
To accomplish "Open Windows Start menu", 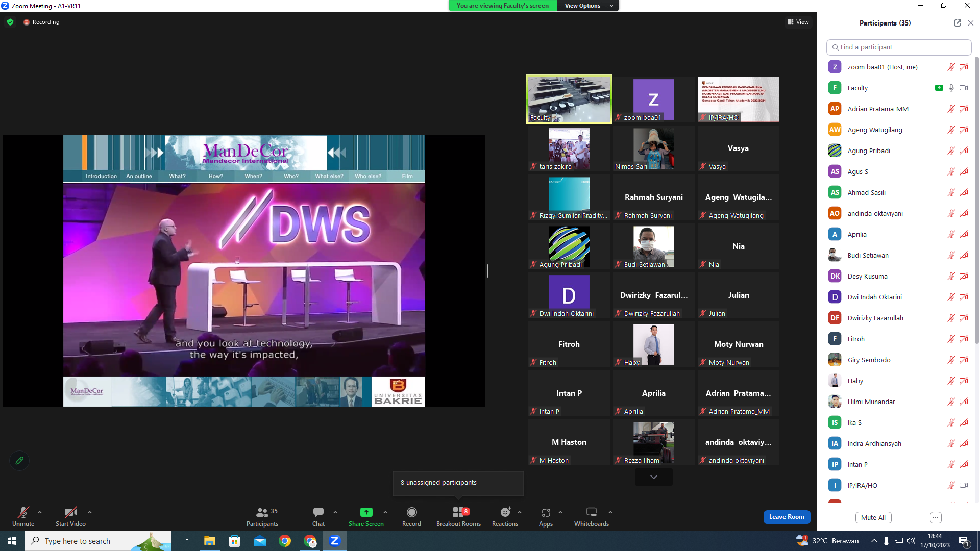I will pos(12,541).
